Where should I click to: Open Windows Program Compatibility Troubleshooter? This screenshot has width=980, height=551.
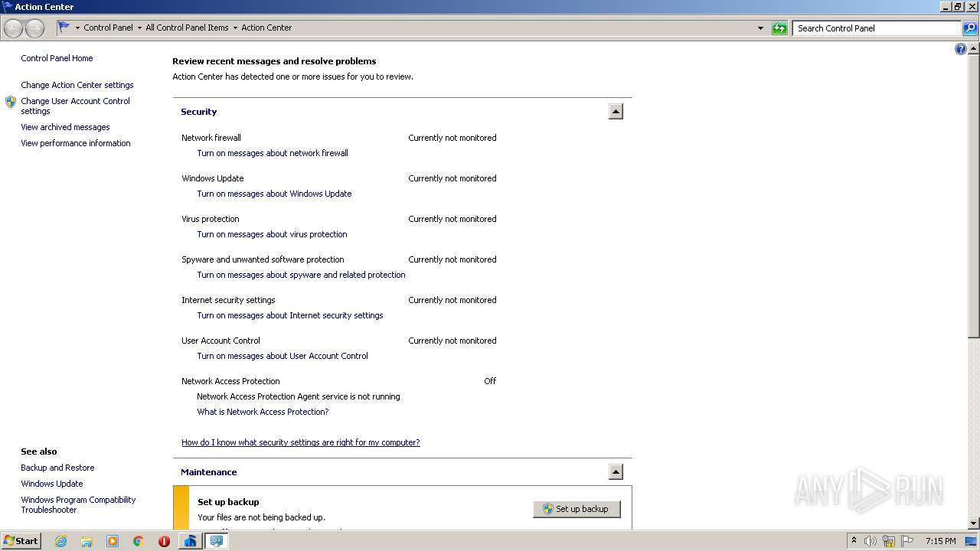pyautogui.click(x=78, y=504)
